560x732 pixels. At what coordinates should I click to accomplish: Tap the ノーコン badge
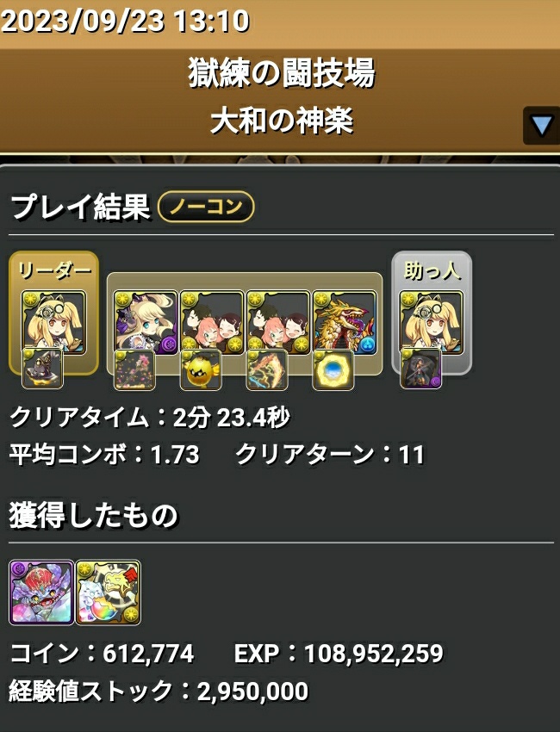(x=206, y=207)
